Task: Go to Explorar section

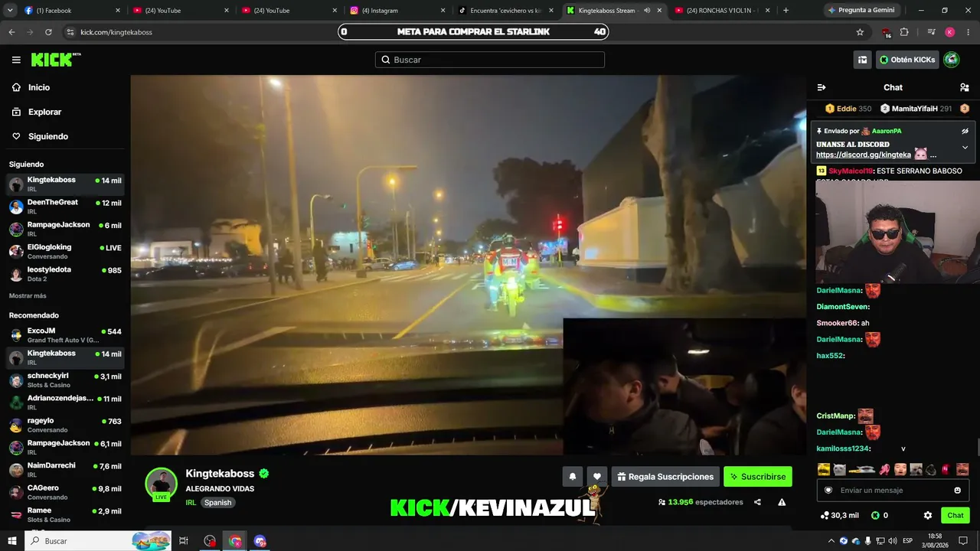Action: pos(44,112)
